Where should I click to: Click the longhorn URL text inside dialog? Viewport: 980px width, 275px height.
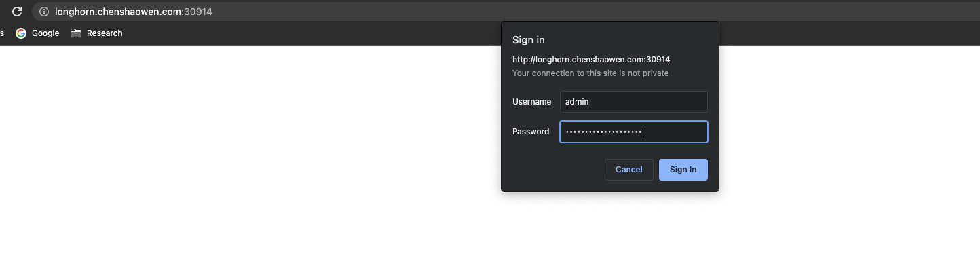tap(591, 60)
